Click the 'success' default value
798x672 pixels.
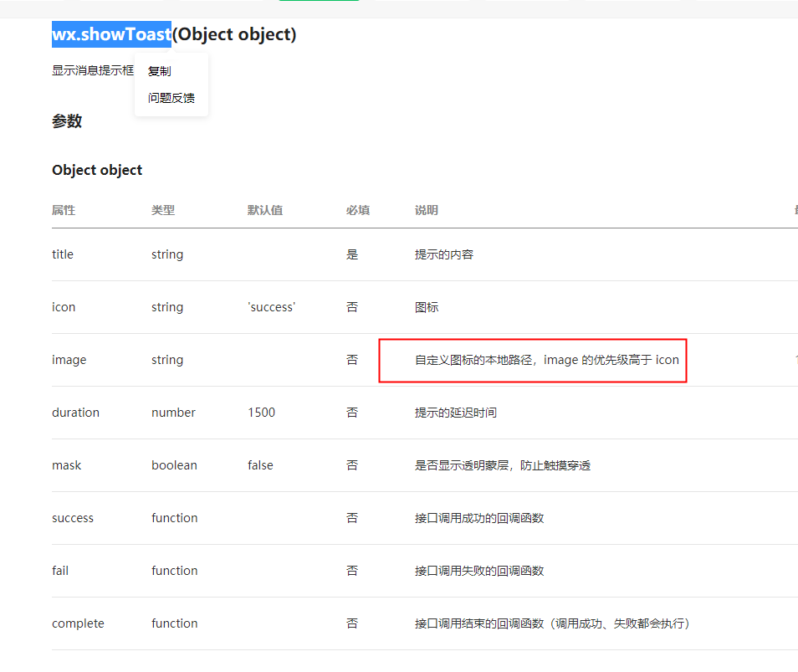(x=272, y=307)
